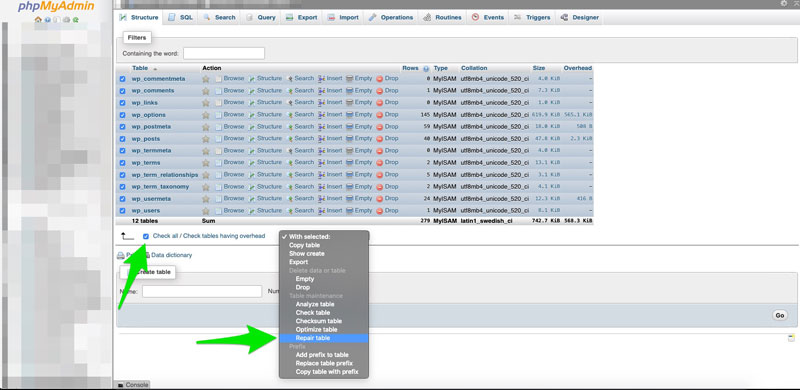Uncheck the wp_users table checkbox
Image resolution: width=800 pixels, height=390 pixels.
pyautogui.click(x=122, y=211)
